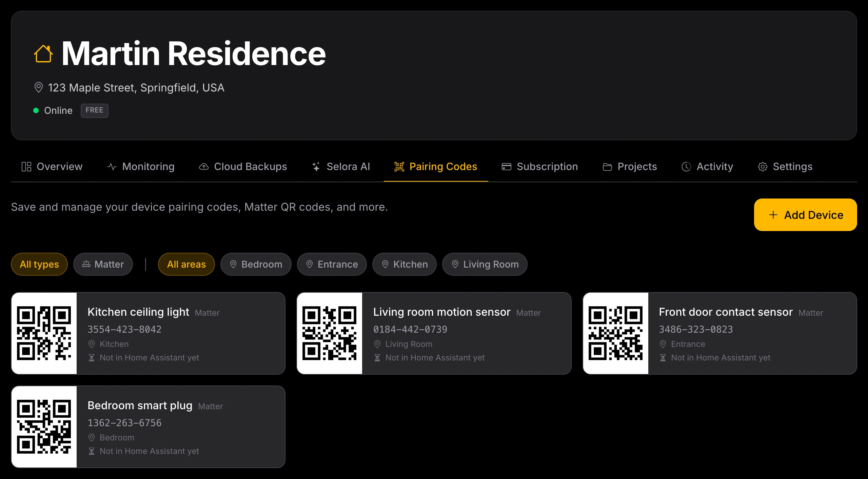The height and width of the screenshot is (479, 868).
Task: Click the location pin beside 123 Maple Street
Action: [x=39, y=87]
